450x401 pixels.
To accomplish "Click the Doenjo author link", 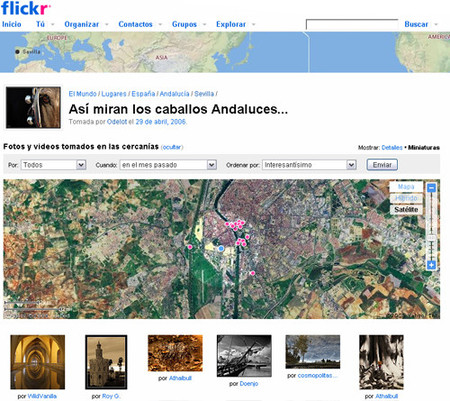I will pyautogui.click(x=249, y=384).
